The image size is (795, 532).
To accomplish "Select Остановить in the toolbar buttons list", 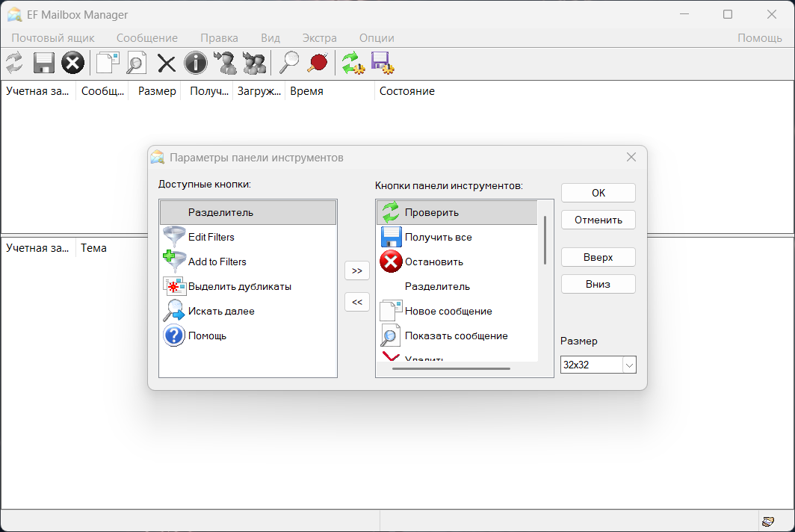I will point(433,262).
